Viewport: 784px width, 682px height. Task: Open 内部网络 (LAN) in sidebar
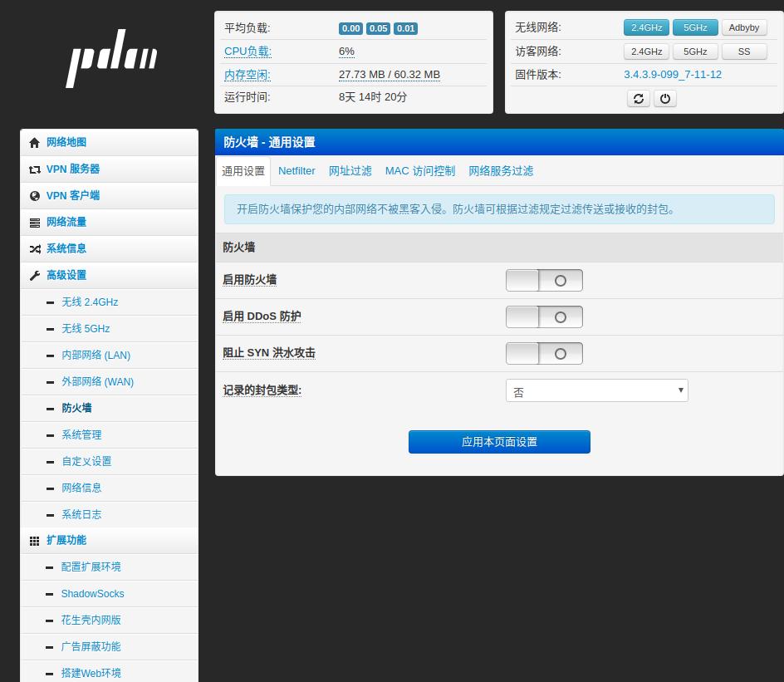click(x=109, y=355)
